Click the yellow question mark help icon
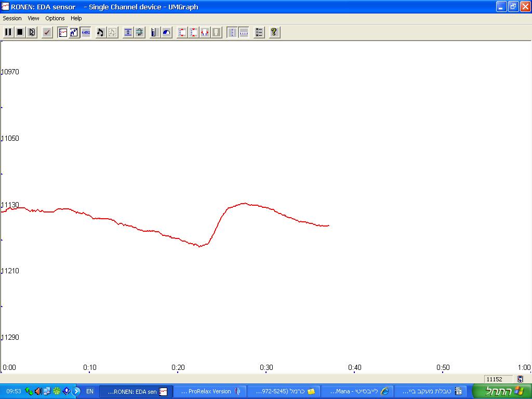This screenshot has height=399, width=532. pos(274,32)
